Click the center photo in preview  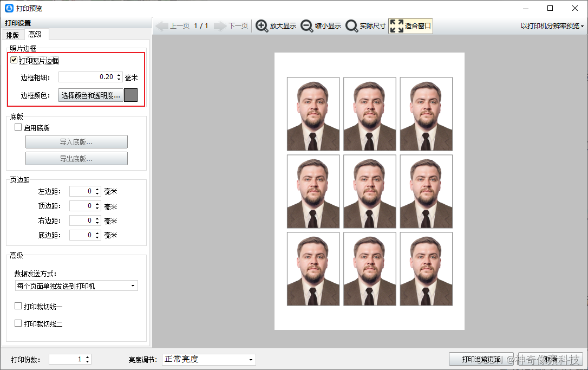pos(369,191)
